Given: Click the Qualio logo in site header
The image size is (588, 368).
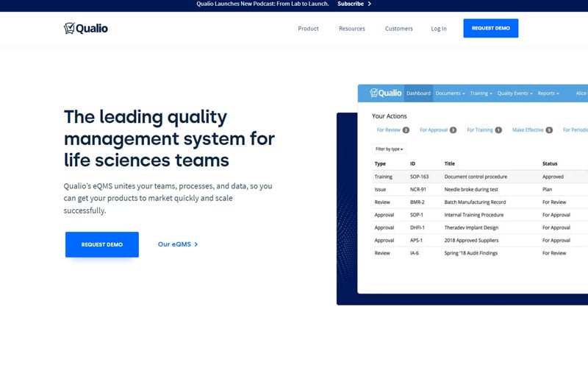Looking at the screenshot, I should [86, 28].
